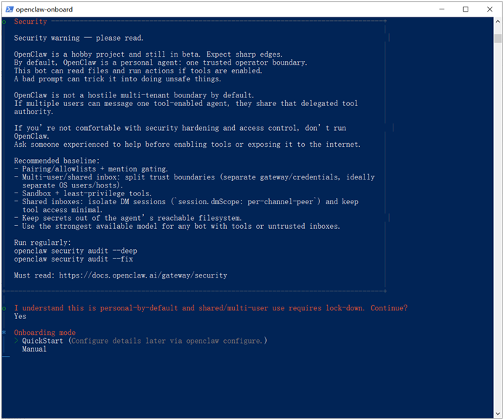504x420 pixels.
Task: Click 'openclaw security audit --fix' command
Action: click(73, 259)
